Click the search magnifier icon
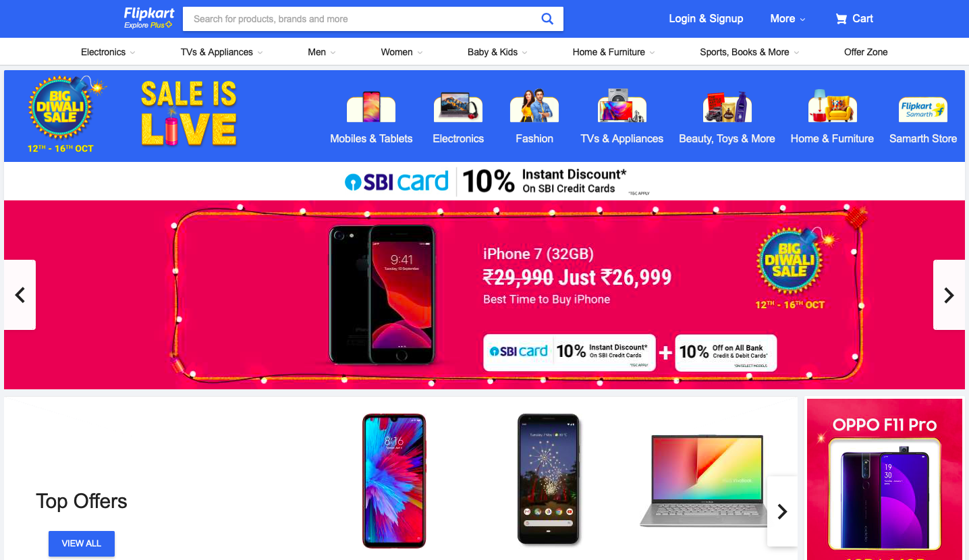 coord(547,19)
